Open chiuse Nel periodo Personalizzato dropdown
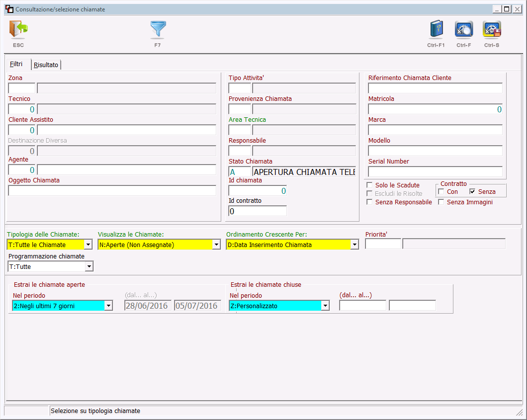The image size is (527, 420). coord(325,306)
